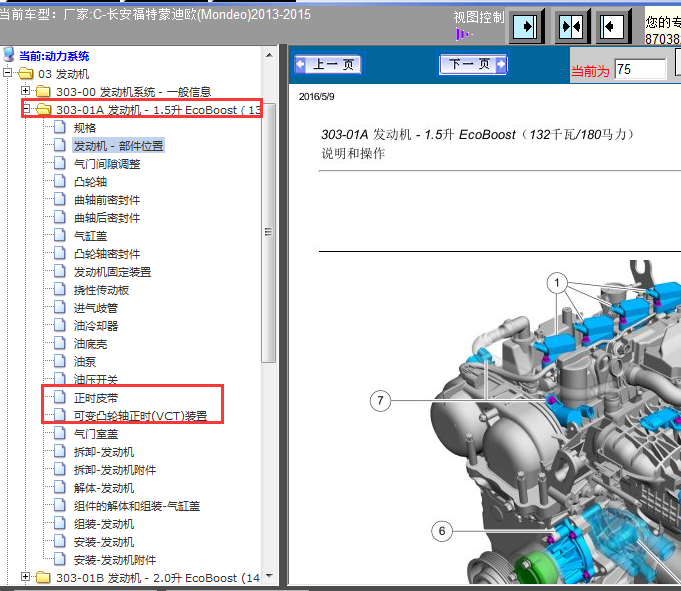Image resolution: width=681 pixels, height=591 pixels.
Task: Click the page icon beside 安装-发动机附件
Action: tap(60, 559)
